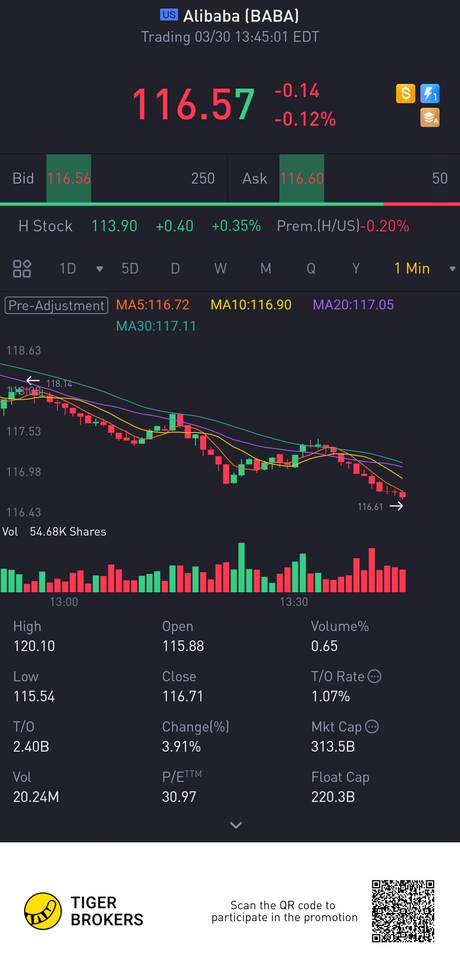
Task: Open the chart layout grid icon
Action: tap(22, 269)
